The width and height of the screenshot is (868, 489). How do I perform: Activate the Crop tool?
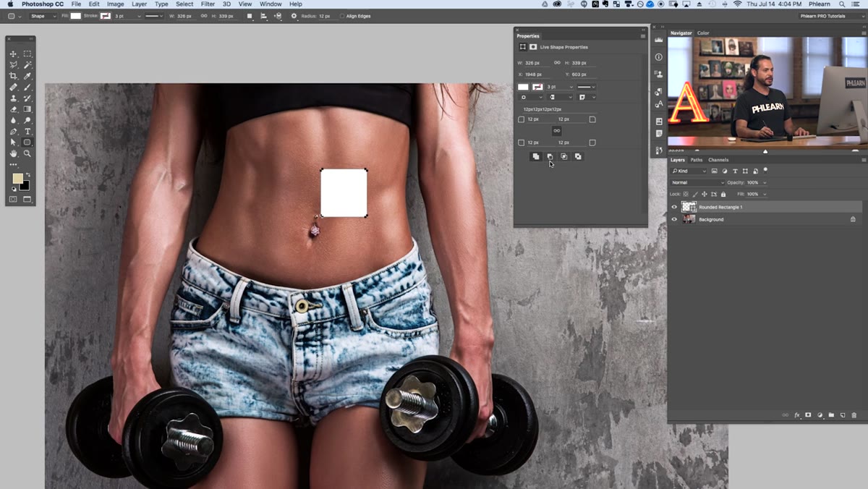[x=13, y=76]
